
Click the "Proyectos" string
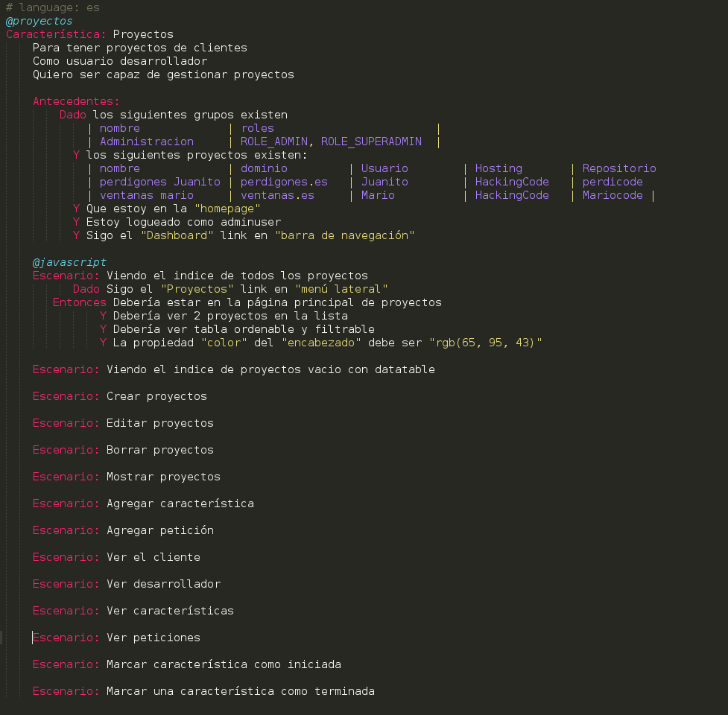197,290
